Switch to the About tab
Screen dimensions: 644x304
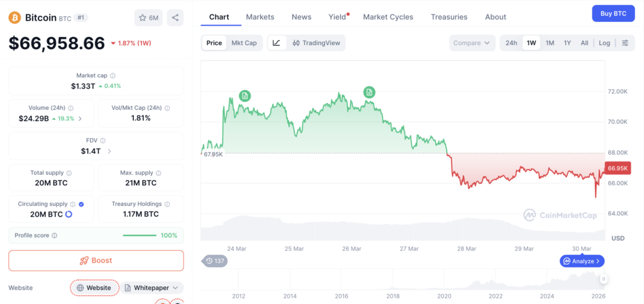tap(496, 17)
